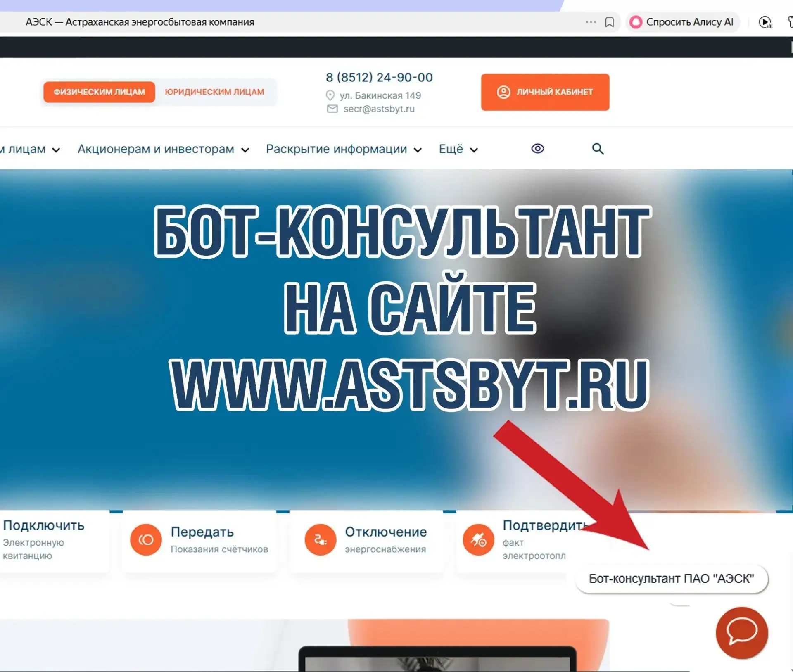Screen dimensions: 793x672
Task: Open the Личный кабинет button
Action: (x=545, y=92)
